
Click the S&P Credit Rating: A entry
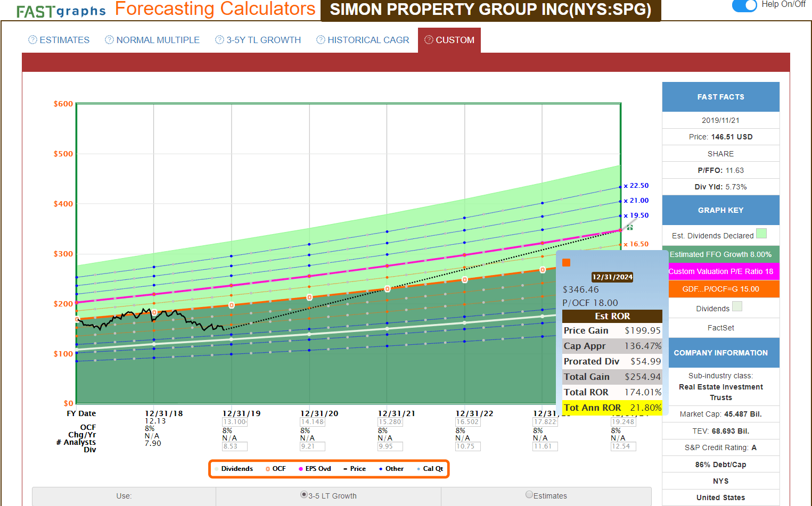[x=721, y=447]
